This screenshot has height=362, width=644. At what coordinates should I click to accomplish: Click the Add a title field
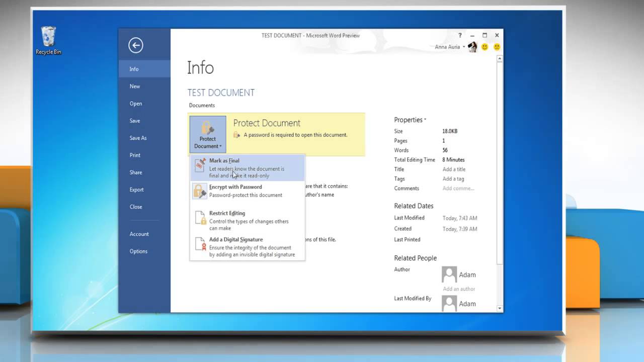(x=454, y=169)
